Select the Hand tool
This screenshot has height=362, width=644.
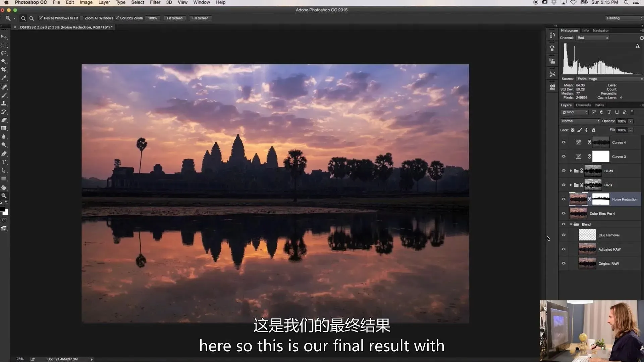[4, 187]
